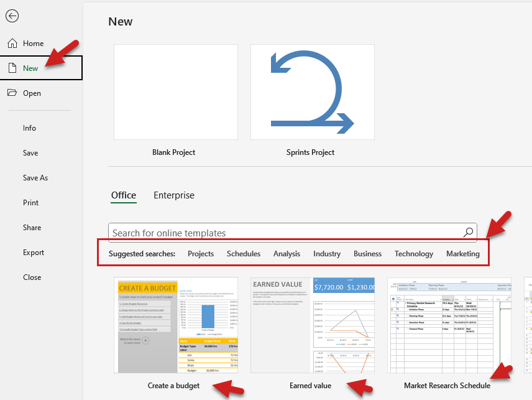
Task: Switch to the Enterprise tab
Action: 174,195
